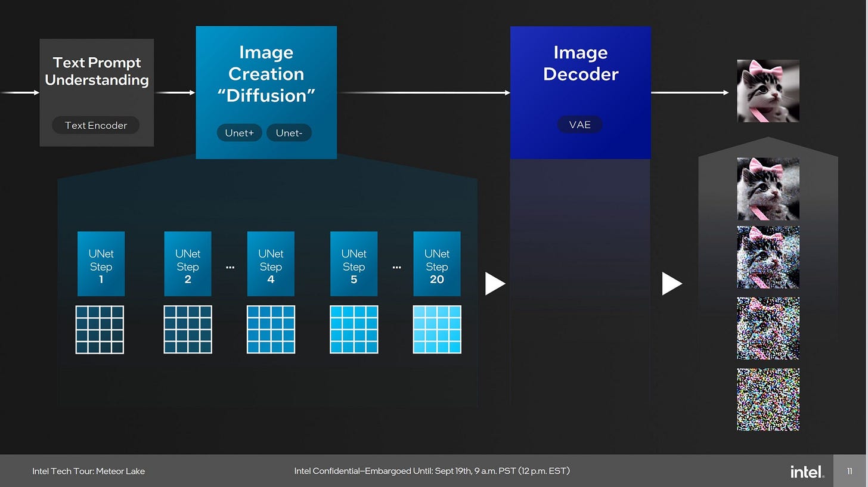The height and width of the screenshot is (487, 868).
Task: Click the grid under UNet Step 2
Action: click(x=188, y=330)
